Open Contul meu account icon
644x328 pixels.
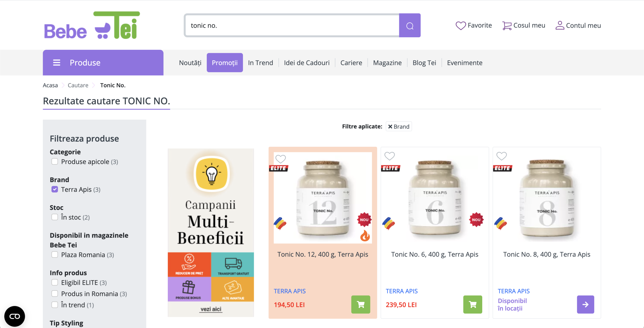click(560, 25)
